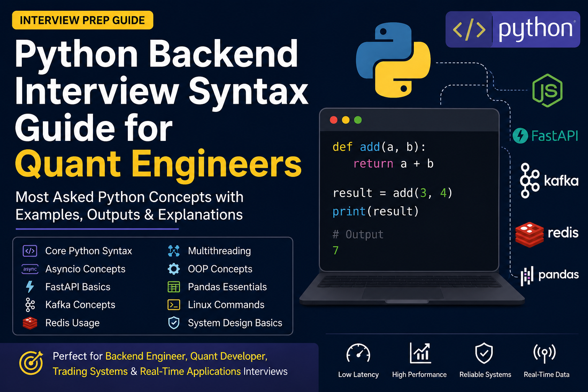Click "Most Asked Python Concepts with" subtitle line
588x392 pixels.
[129, 197]
